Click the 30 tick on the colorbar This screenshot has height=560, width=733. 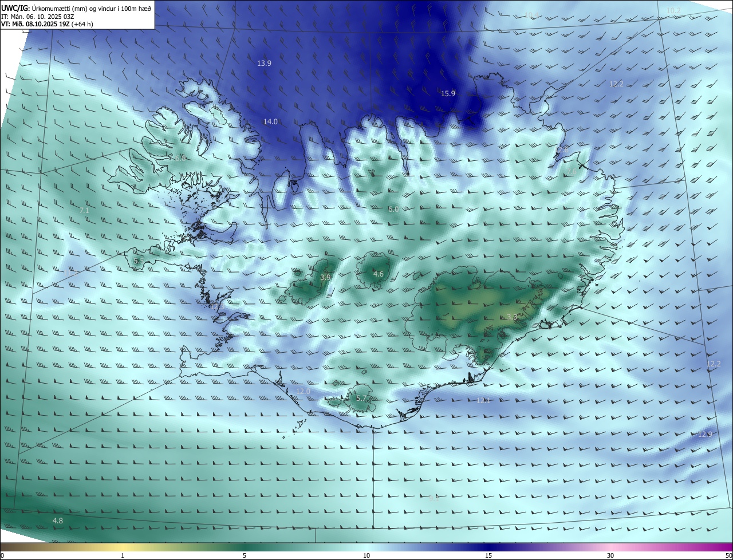610,555
